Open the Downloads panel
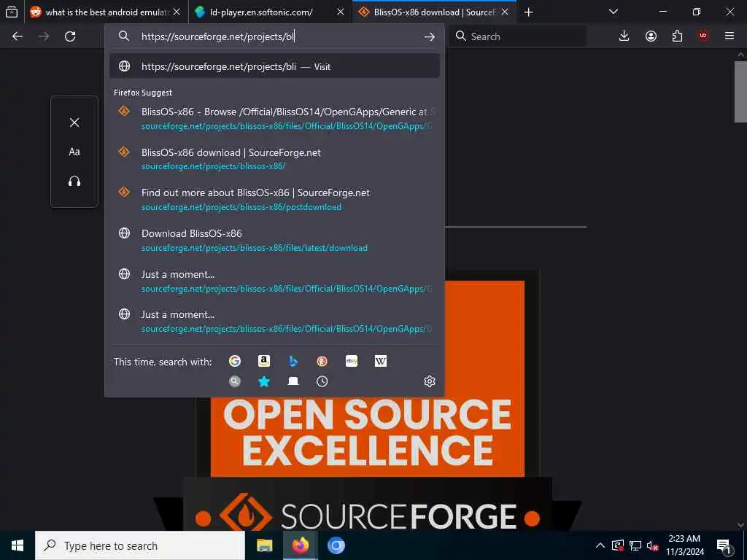The image size is (747, 560). [x=624, y=36]
